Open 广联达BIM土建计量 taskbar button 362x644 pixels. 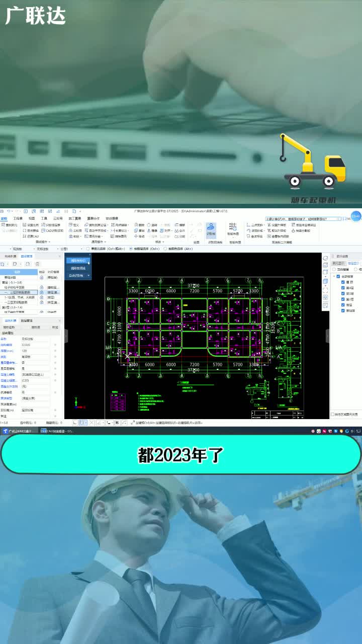(19, 431)
